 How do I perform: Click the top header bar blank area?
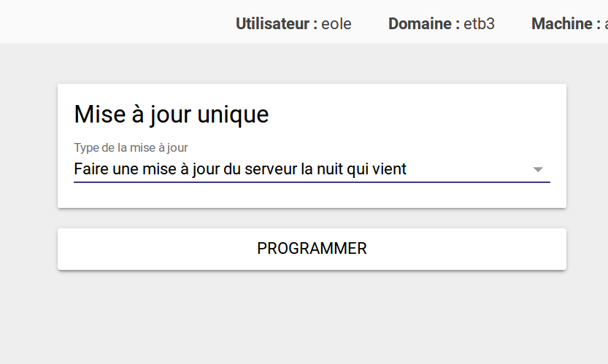coord(116,21)
